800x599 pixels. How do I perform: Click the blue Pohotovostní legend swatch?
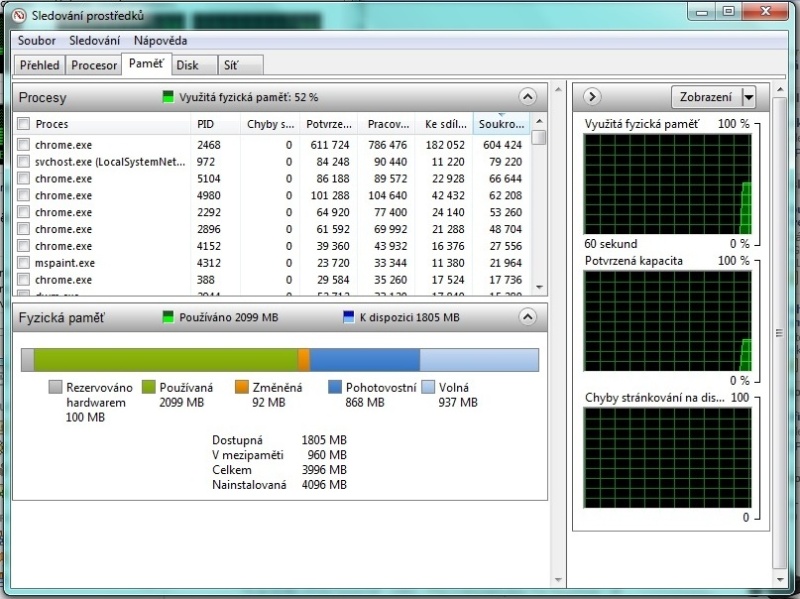click(335, 387)
